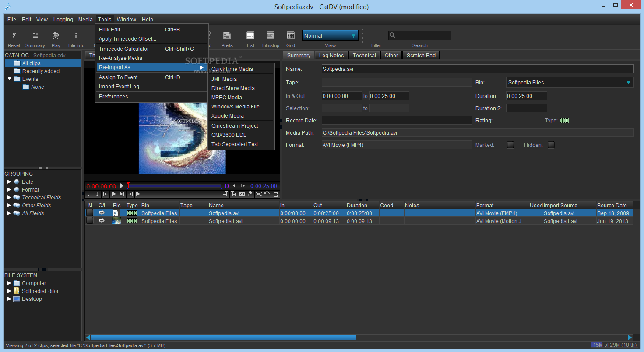Select All clips in catalog
This screenshot has width=644, height=352.
click(43, 63)
